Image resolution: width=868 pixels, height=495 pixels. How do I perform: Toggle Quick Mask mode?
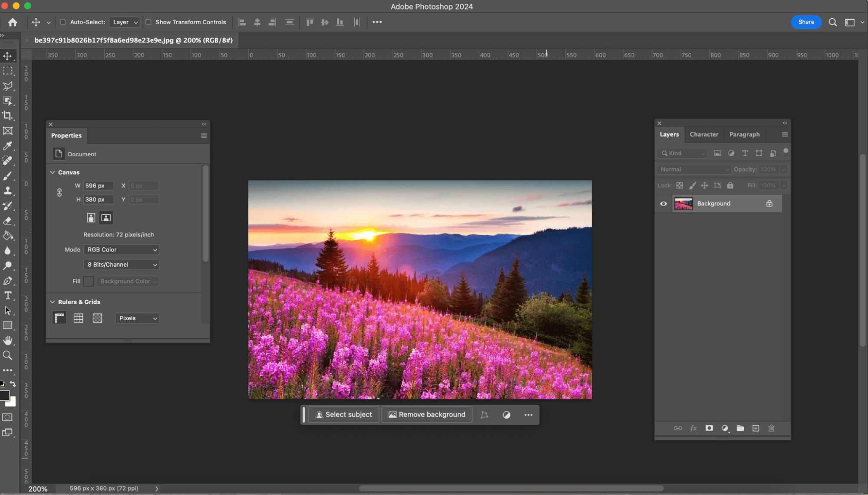click(x=7, y=417)
